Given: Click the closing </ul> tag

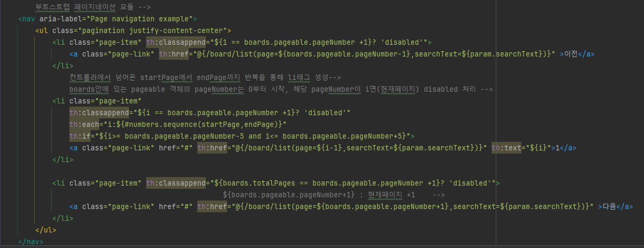Looking at the screenshot, I should coord(46,230).
